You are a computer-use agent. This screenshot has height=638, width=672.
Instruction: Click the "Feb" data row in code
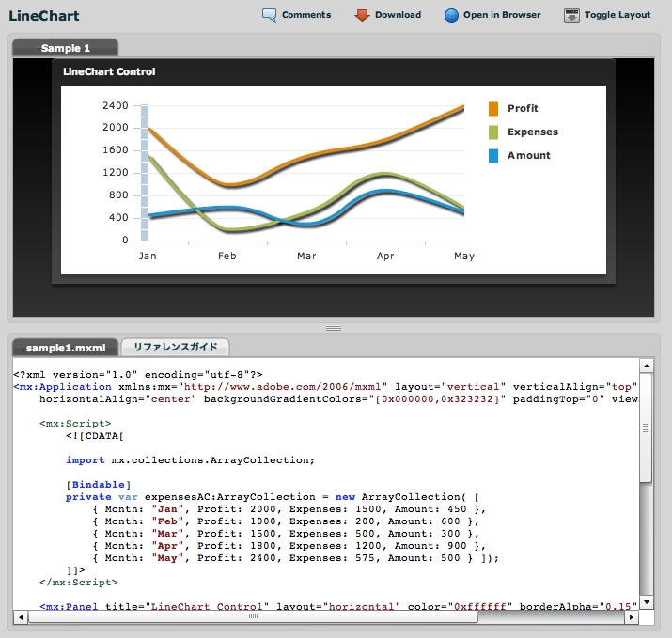point(286,521)
